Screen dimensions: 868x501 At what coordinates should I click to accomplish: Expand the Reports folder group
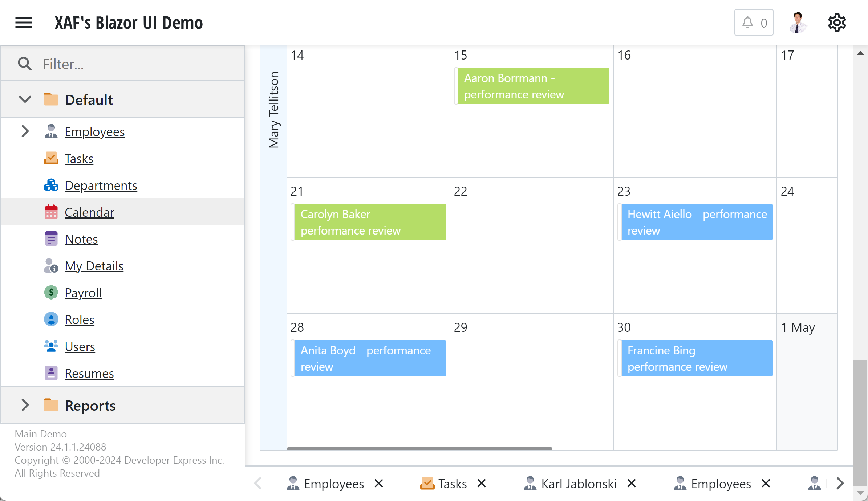point(25,405)
